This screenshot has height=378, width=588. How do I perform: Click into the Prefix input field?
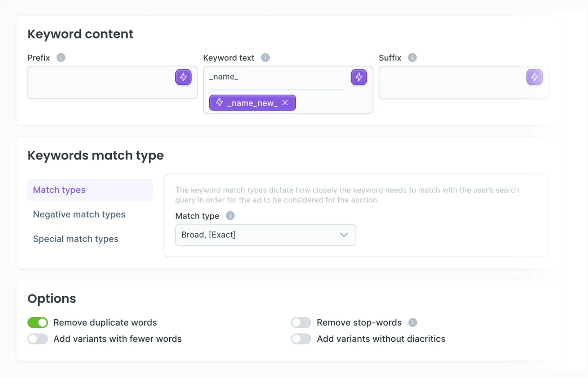pos(102,82)
